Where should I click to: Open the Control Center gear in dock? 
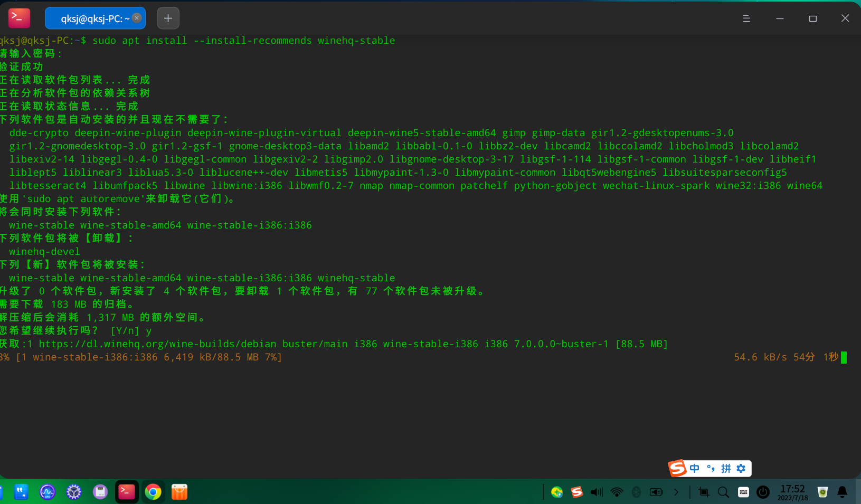pos(74,492)
